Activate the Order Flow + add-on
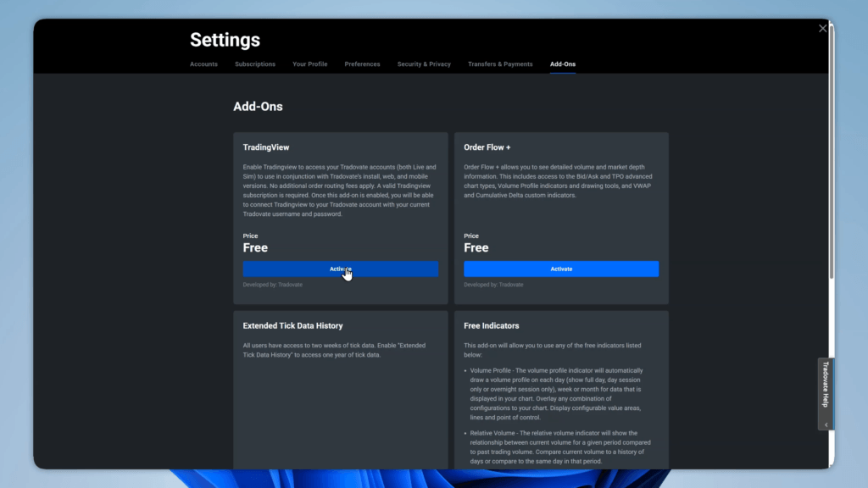 coord(561,269)
